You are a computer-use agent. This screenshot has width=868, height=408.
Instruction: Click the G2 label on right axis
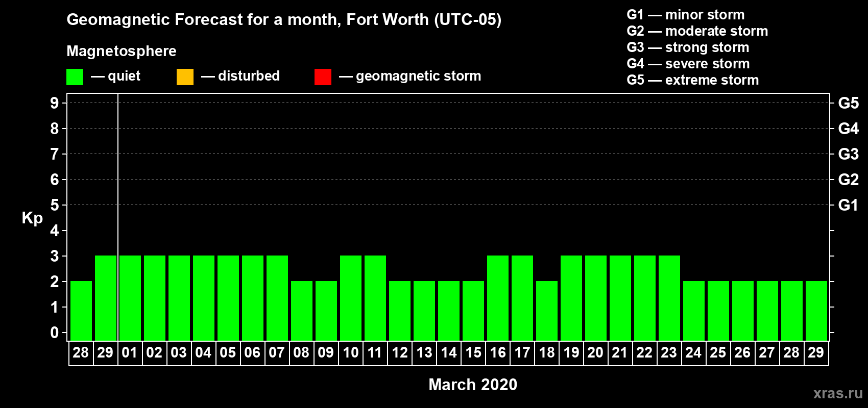[849, 180]
